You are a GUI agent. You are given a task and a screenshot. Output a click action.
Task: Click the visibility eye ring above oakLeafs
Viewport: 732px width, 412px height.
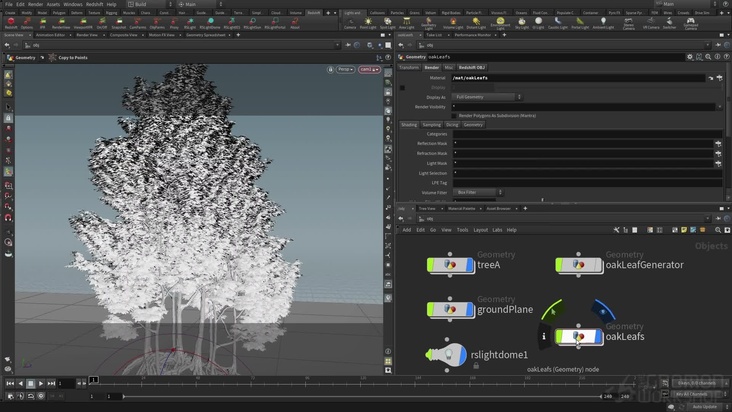603,311
